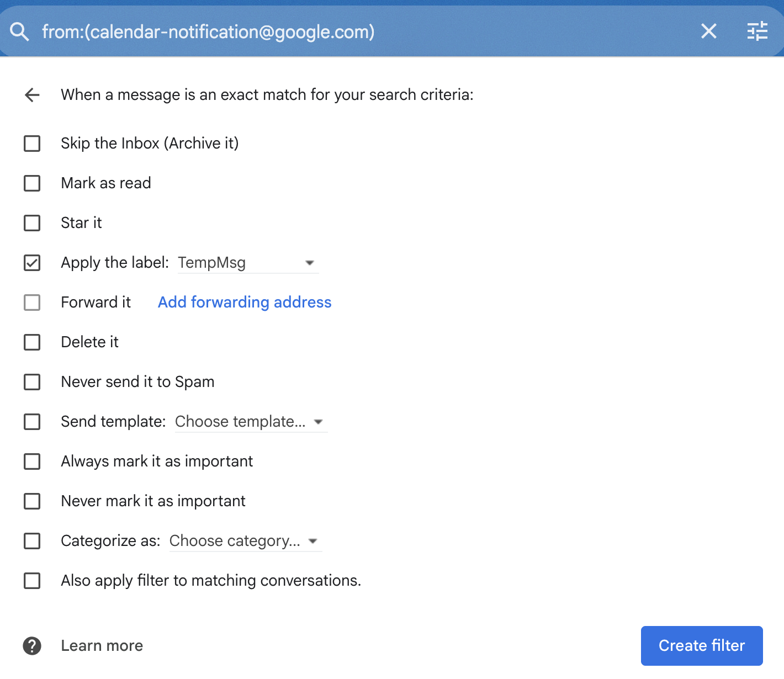Click the back arrow to return

pyautogui.click(x=32, y=95)
